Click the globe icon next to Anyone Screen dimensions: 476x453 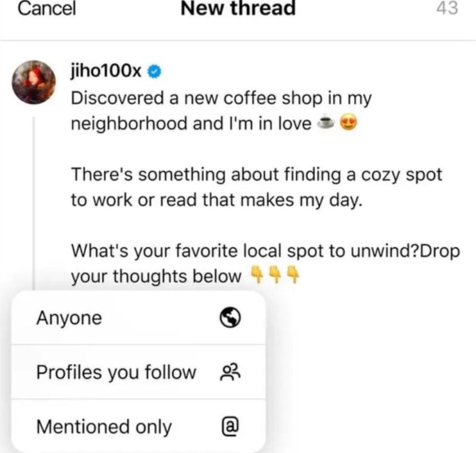[230, 318]
